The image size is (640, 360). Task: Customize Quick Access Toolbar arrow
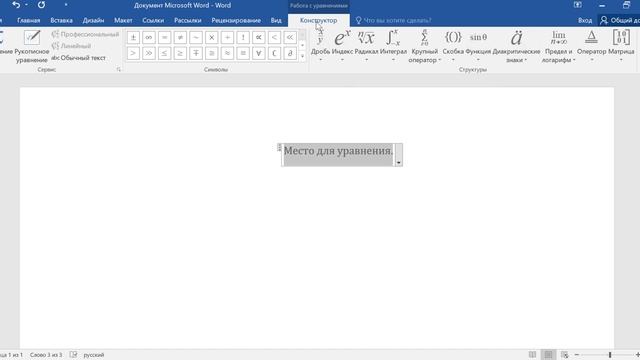pyautogui.click(x=66, y=5)
